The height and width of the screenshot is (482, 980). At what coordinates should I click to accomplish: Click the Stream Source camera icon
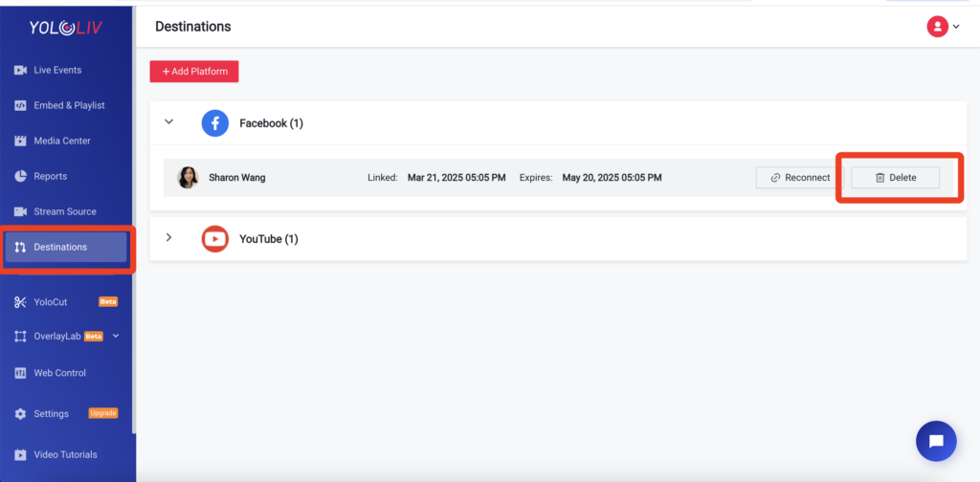(20, 211)
